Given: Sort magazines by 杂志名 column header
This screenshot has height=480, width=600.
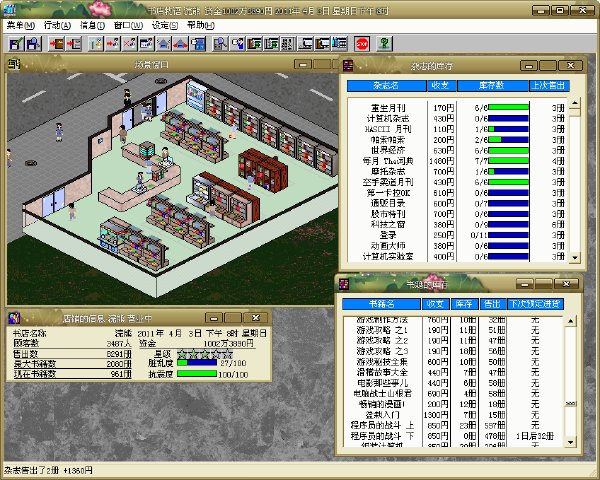Looking at the screenshot, I should [x=386, y=86].
